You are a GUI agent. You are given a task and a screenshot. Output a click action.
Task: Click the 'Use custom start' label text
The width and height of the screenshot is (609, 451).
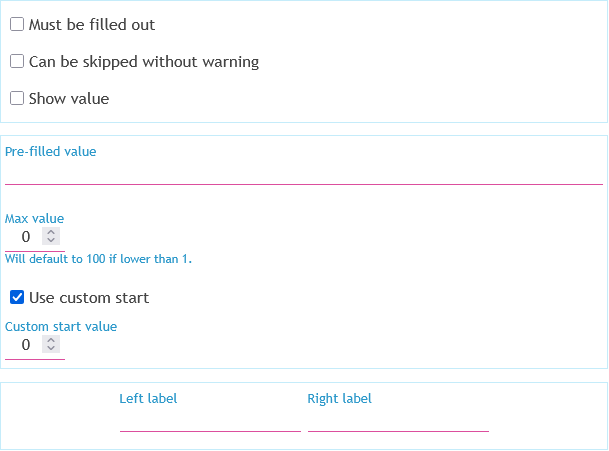point(89,298)
